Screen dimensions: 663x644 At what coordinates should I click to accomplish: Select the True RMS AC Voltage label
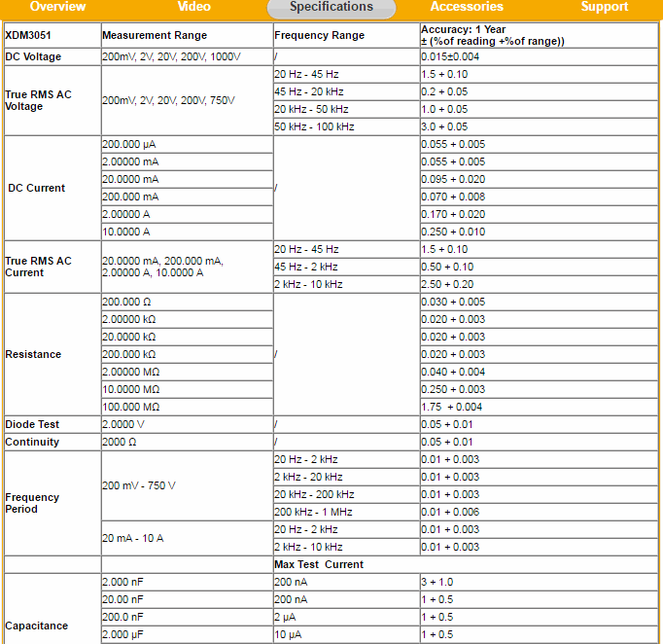pyautogui.click(x=38, y=100)
